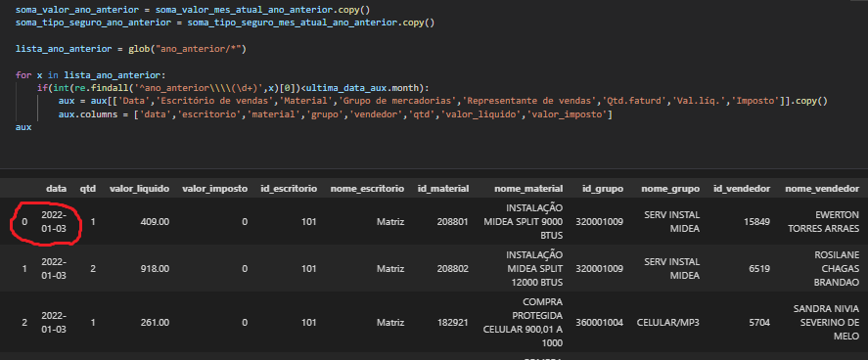Image resolution: width=868 pixels, height=360 pixels.
Task: Click the 'CELULAR/MP3' group name cell
Action: click(668, 323)
